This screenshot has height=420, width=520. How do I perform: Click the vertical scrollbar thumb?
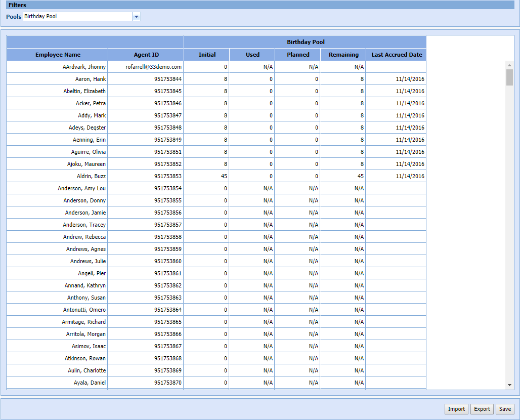509,77
